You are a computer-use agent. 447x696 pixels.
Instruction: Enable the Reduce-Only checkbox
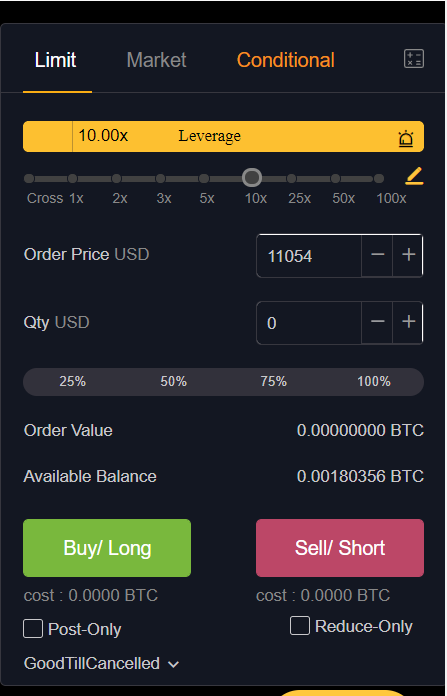[x=300, y=626]
